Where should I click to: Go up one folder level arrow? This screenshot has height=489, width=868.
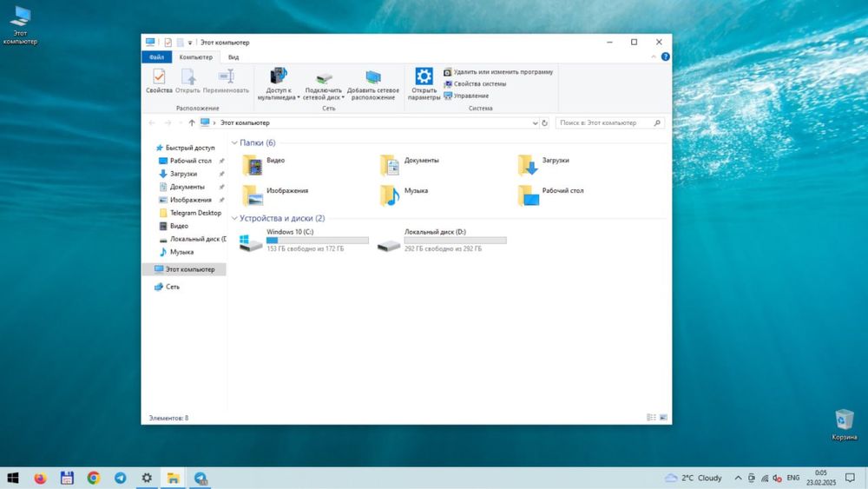[192, 123]
